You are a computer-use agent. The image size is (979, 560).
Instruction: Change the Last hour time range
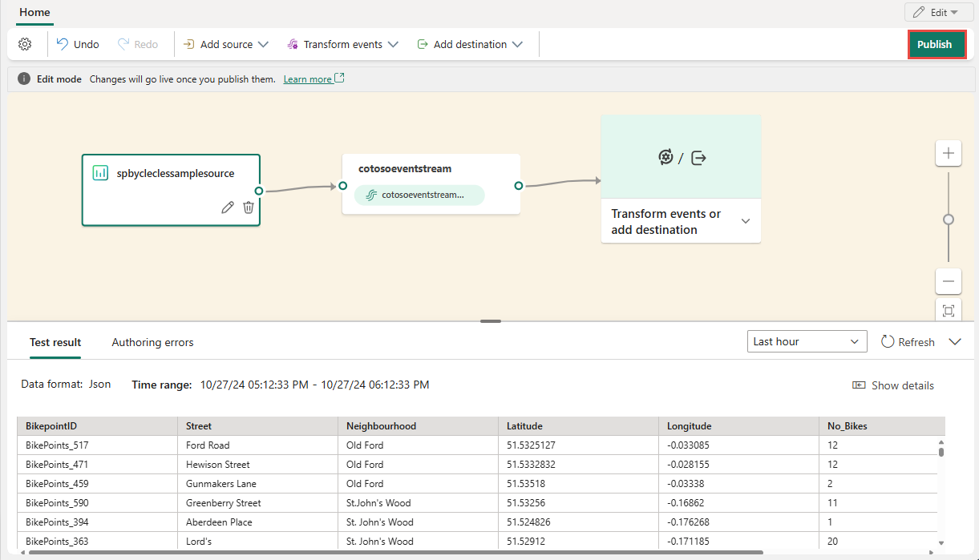pyautogui.click(x=807, y=341)
